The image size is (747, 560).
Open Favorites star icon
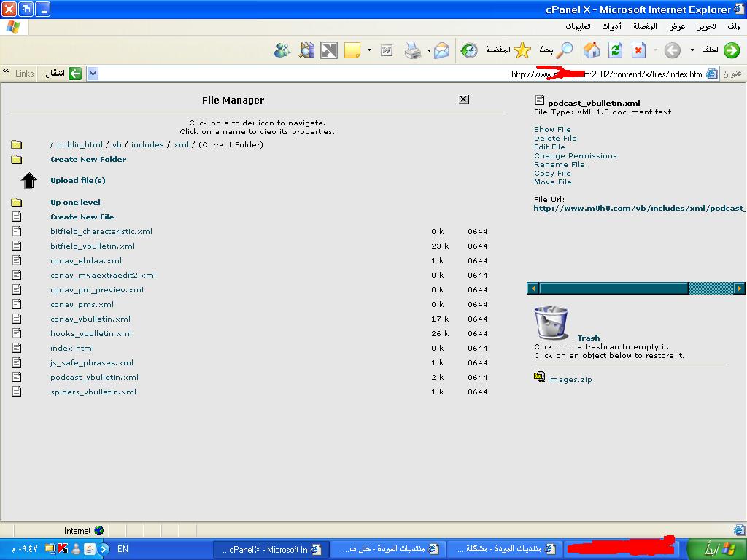click(522, 50)
